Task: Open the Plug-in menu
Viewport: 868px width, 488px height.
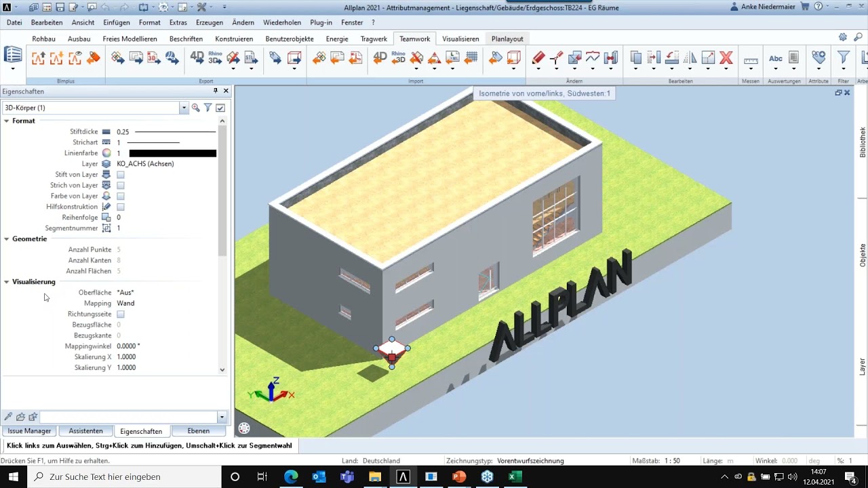Action: tap(321, 22)
